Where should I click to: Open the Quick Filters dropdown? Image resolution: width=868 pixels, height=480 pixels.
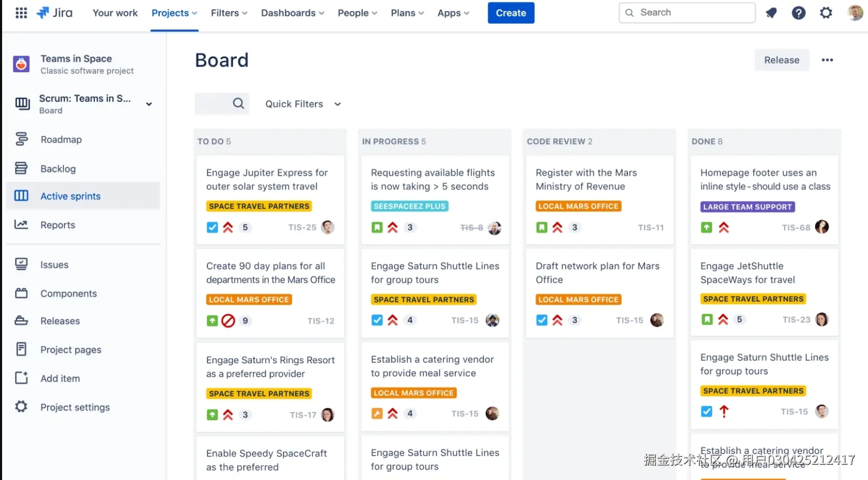[303, 104]
